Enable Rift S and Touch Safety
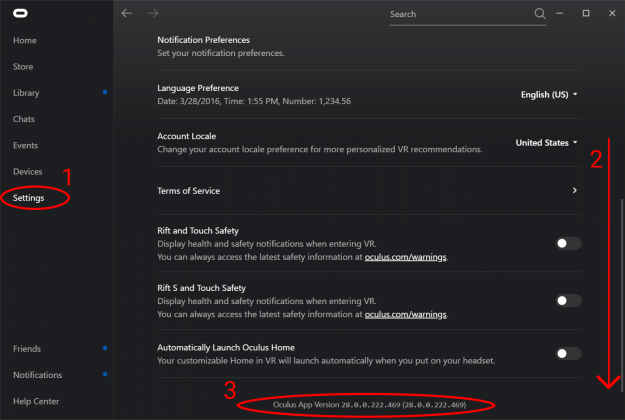Image resolution: width=625 pixels, height=420 pixels. [569, 300]
